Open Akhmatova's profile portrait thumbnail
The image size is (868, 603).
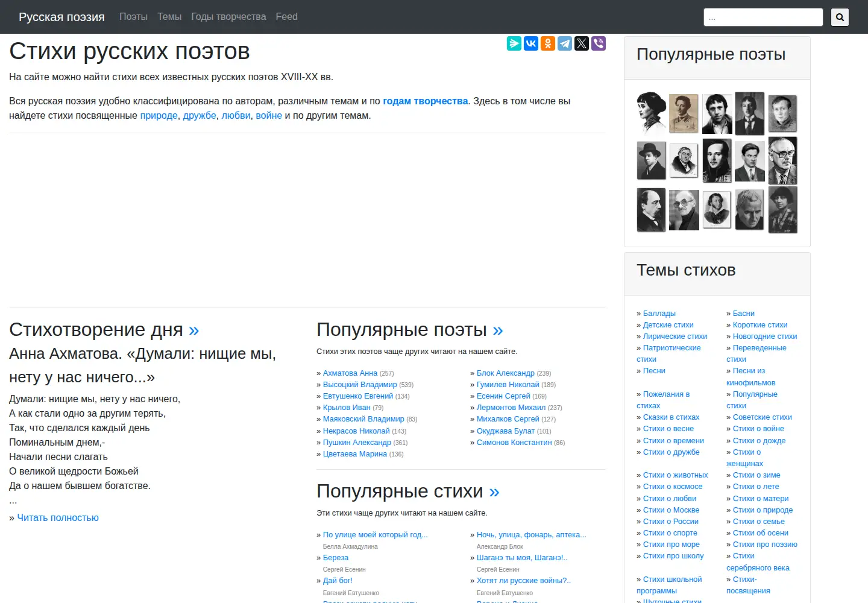[x=652, y=113]
